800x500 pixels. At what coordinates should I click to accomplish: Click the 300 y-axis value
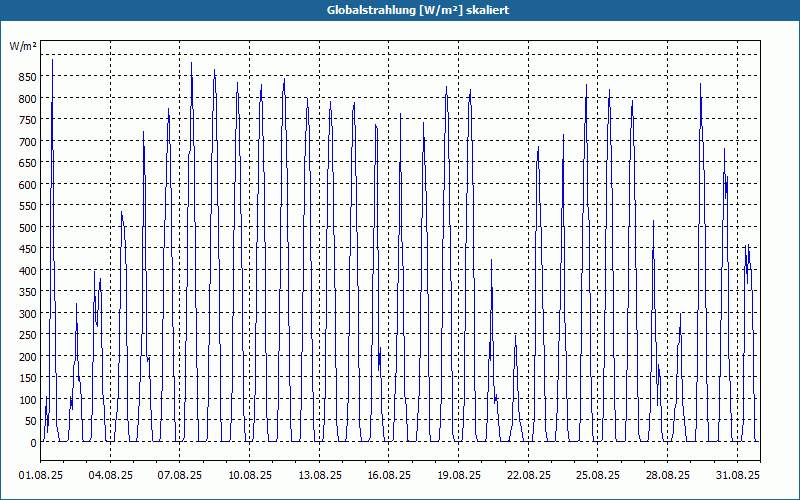click(27, 314)
